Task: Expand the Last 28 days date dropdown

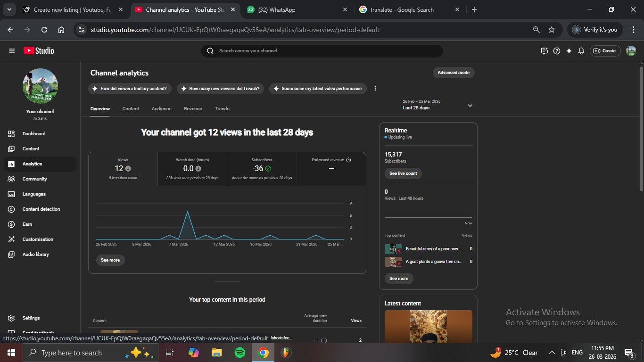Action: [470, 106]
